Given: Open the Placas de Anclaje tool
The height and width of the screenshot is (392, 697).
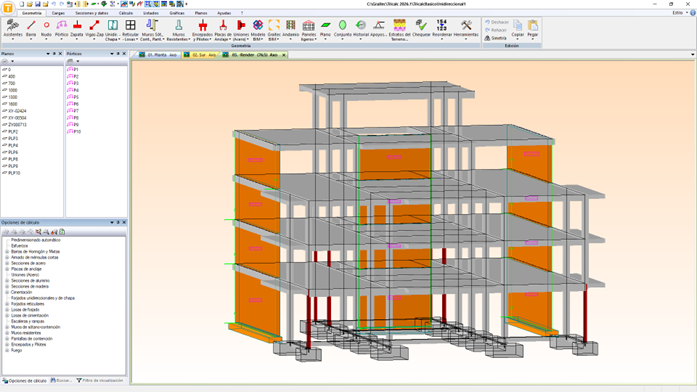Looking at the screenshot, I should [223, 29].
